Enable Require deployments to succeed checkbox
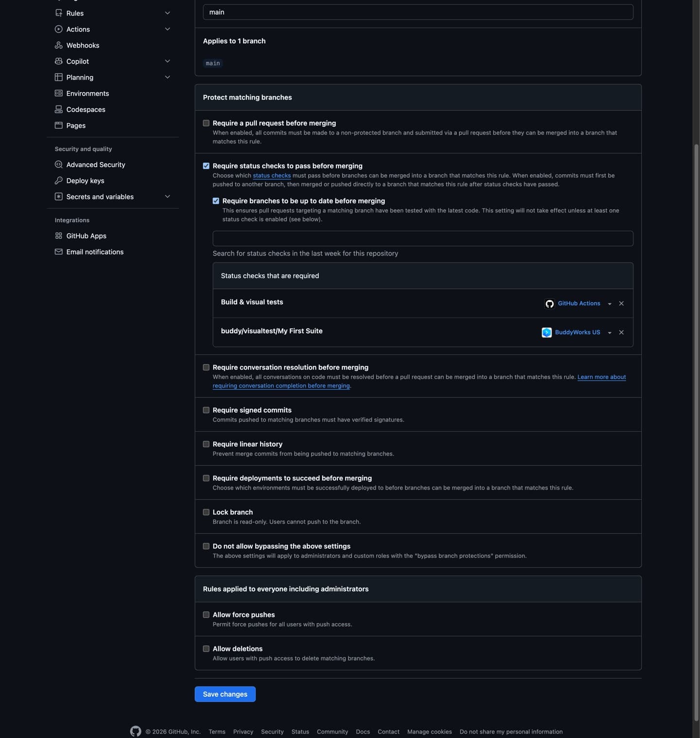Viewport: 700px width, 738px height. 206,478
